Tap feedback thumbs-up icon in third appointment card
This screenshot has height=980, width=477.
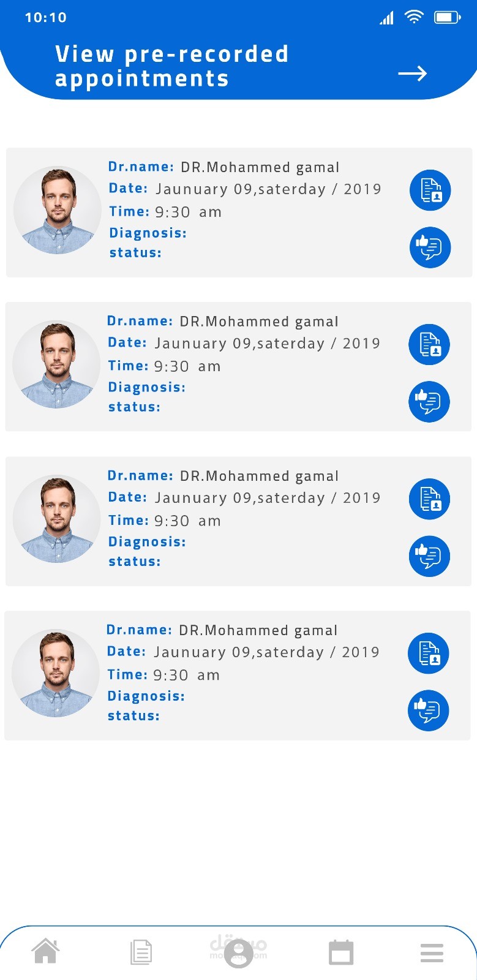pos(429,556)
